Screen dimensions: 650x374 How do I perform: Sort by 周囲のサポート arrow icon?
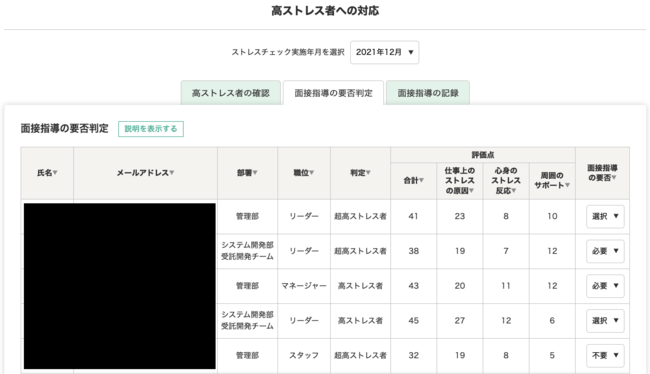[567, 185]
